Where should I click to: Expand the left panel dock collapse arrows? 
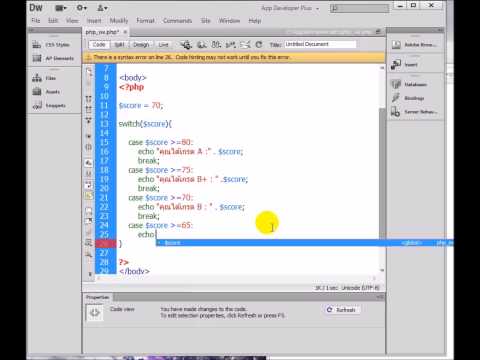coord(31,30)
